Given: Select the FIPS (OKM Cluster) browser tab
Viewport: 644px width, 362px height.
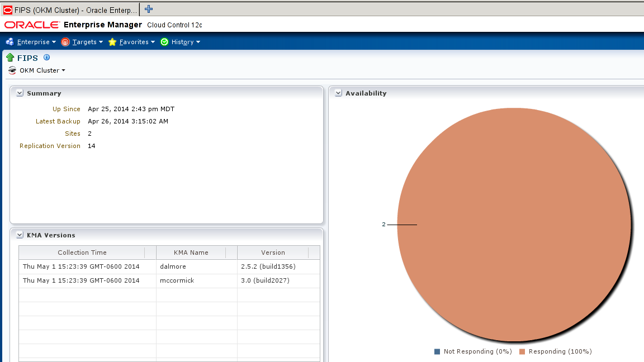Looking at the screenshot, I should point(70,10).
